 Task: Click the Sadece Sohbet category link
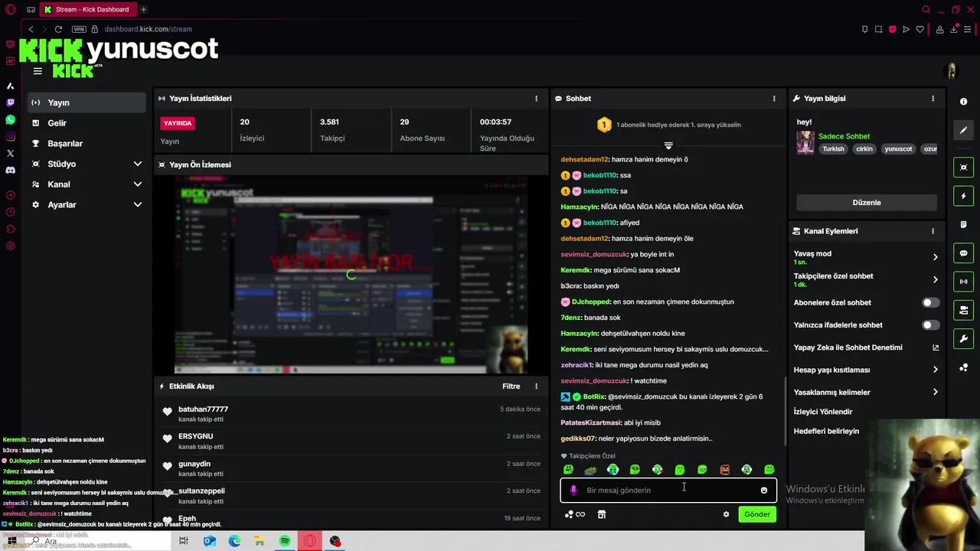coord(844,136)
